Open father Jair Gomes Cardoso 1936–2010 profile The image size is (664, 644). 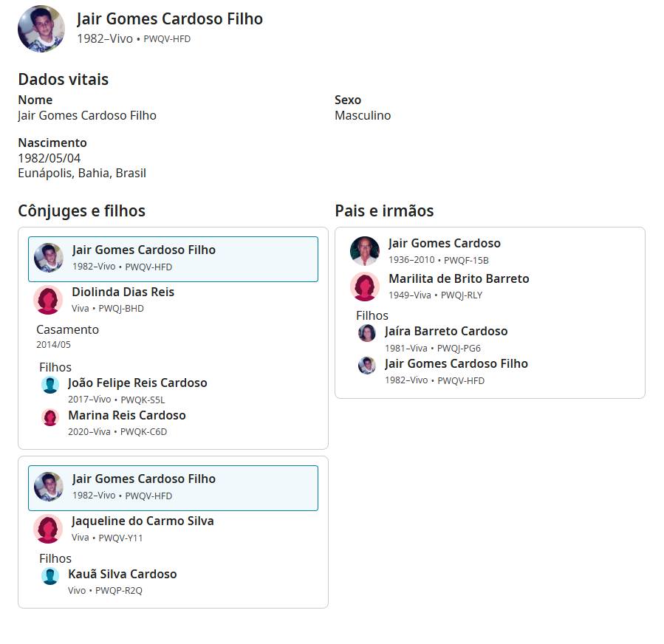tap(444, 243)
